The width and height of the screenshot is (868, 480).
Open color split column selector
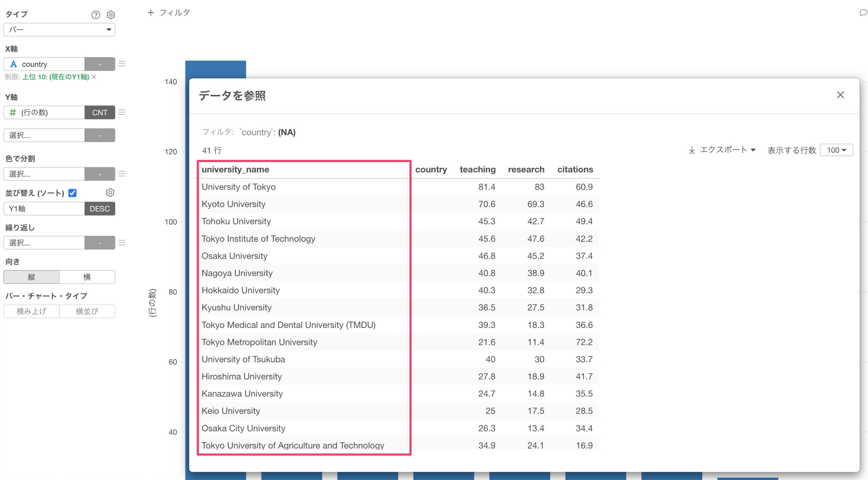pos(44,174)
